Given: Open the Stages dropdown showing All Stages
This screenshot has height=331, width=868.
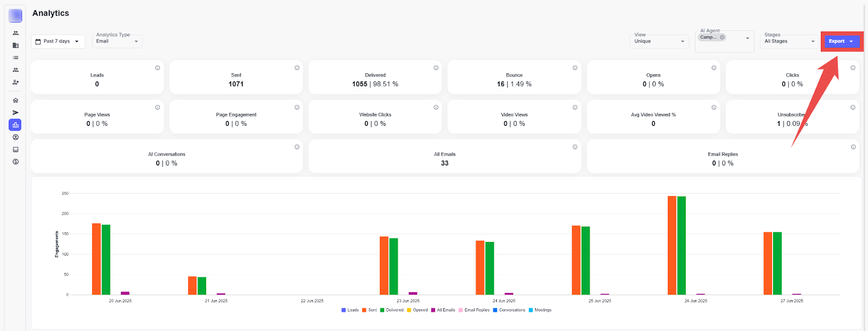Looking at the screenshot, I should click(x=789, y=41).
